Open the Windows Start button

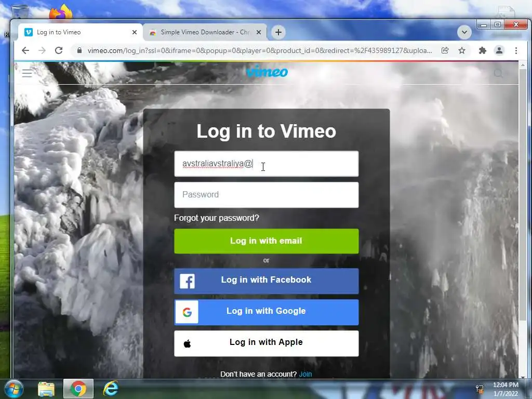(x=14, y=389)
